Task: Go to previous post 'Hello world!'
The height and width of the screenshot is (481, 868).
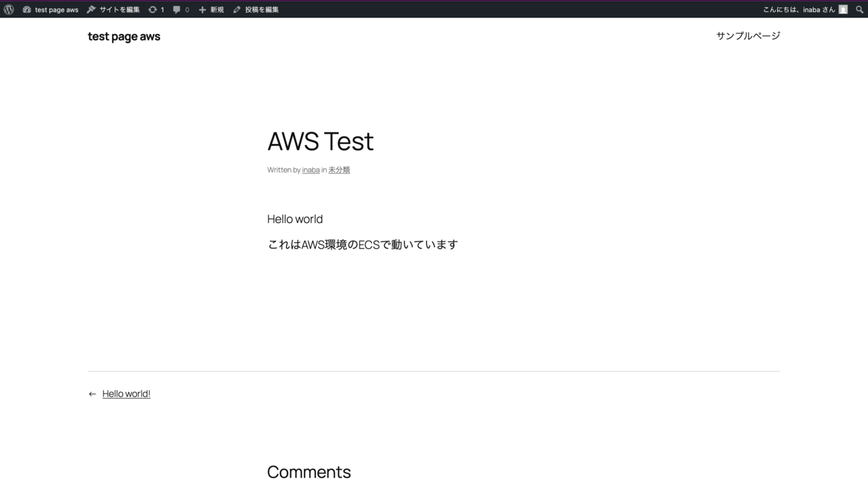Action: [x=126, y=394]
